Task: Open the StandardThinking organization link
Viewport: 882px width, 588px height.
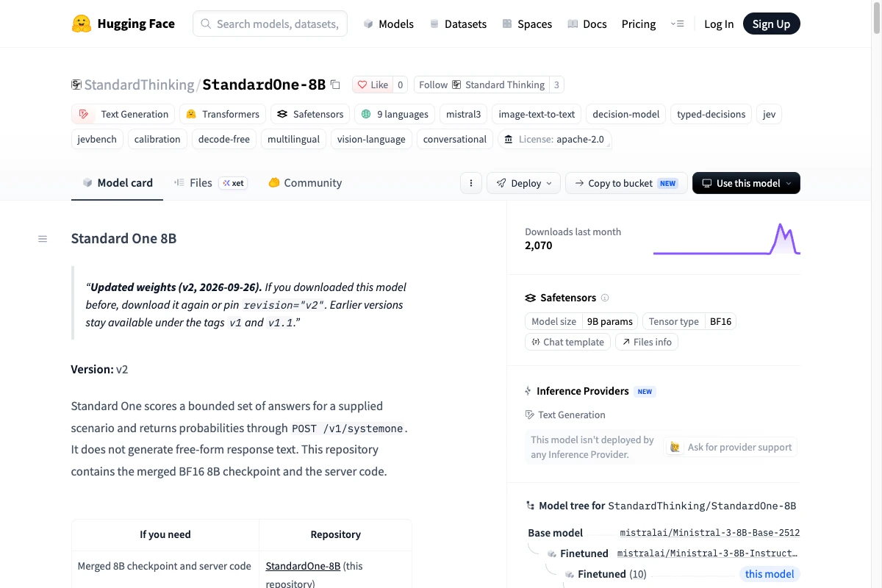Action: tap(139, 85)
